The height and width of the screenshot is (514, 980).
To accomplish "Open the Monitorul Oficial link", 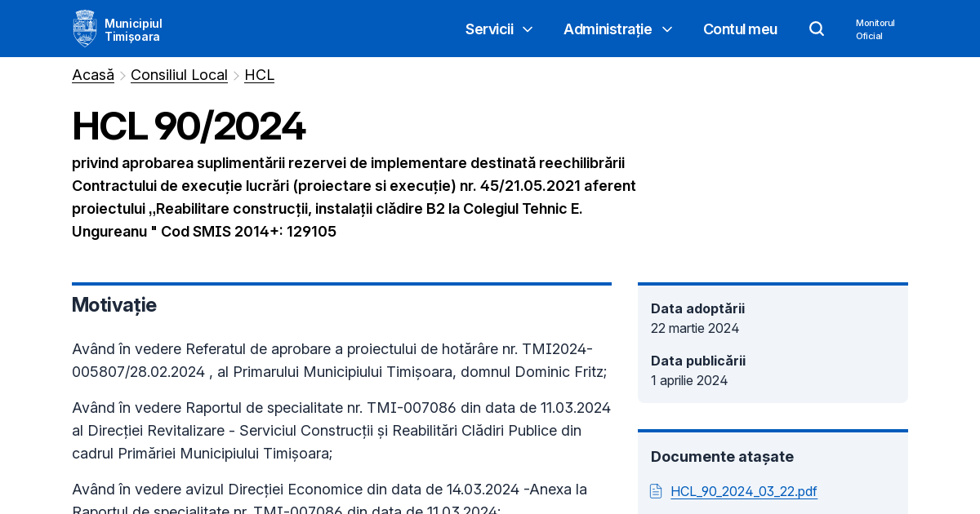I will tap(875, 29).
